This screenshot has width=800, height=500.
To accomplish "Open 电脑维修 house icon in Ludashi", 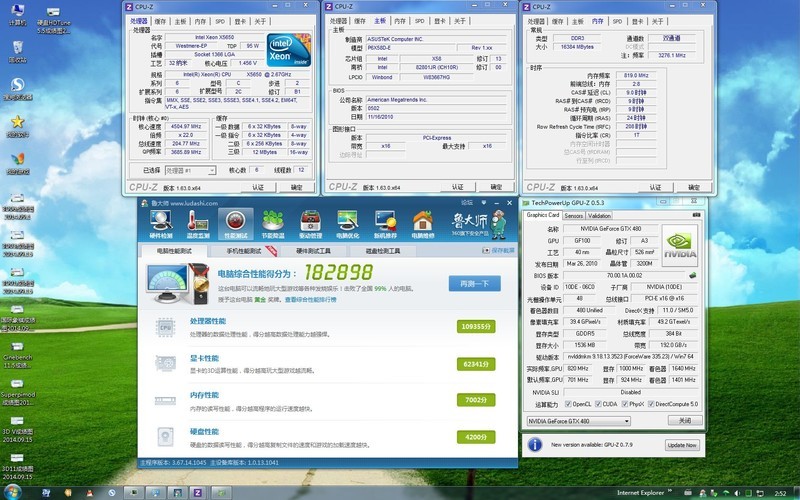I will tap(422, 224).
